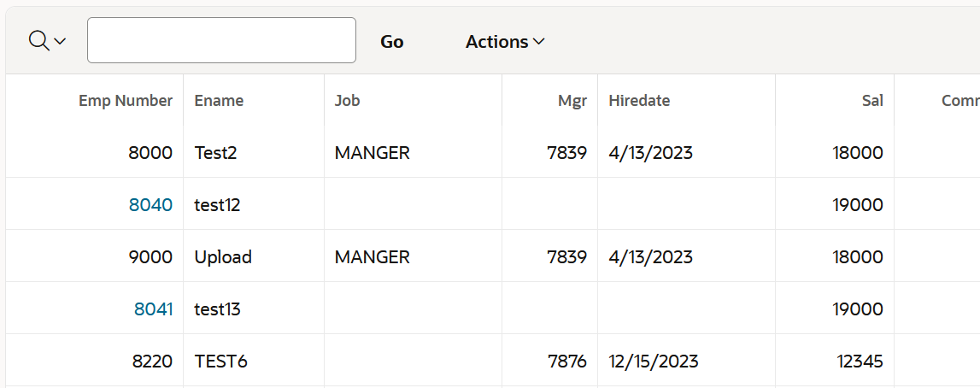Sort by Emp Number column header
This screenshot has width=980, height=388.
click(x=126, y=101)
